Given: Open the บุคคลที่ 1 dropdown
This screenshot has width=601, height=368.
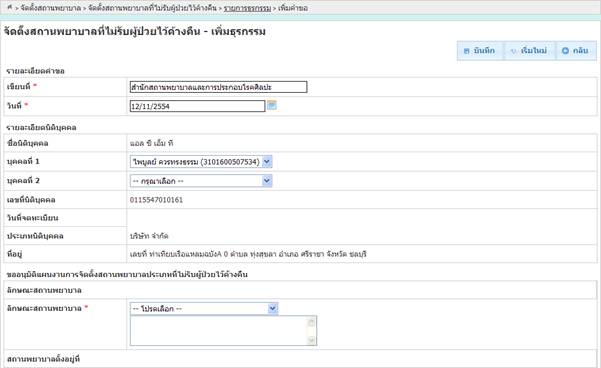Looking at the screenshot, I should tap(201, 162).
